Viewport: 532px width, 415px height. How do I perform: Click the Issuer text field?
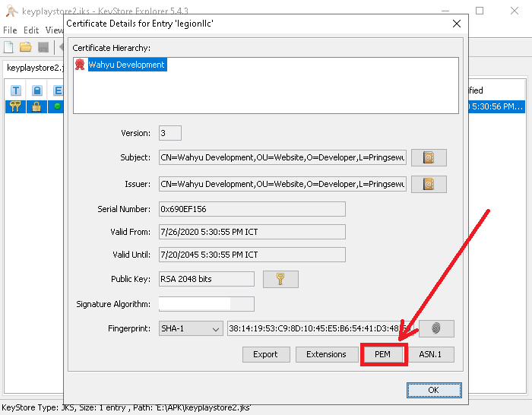(x=283, y=184)
